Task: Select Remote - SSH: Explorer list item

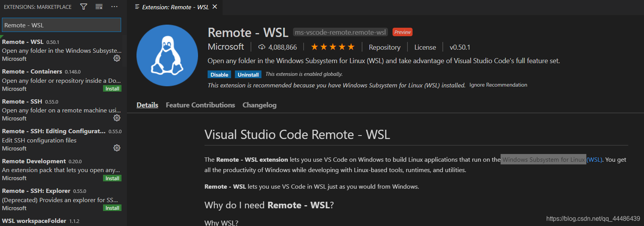Action: click(62, 199)
